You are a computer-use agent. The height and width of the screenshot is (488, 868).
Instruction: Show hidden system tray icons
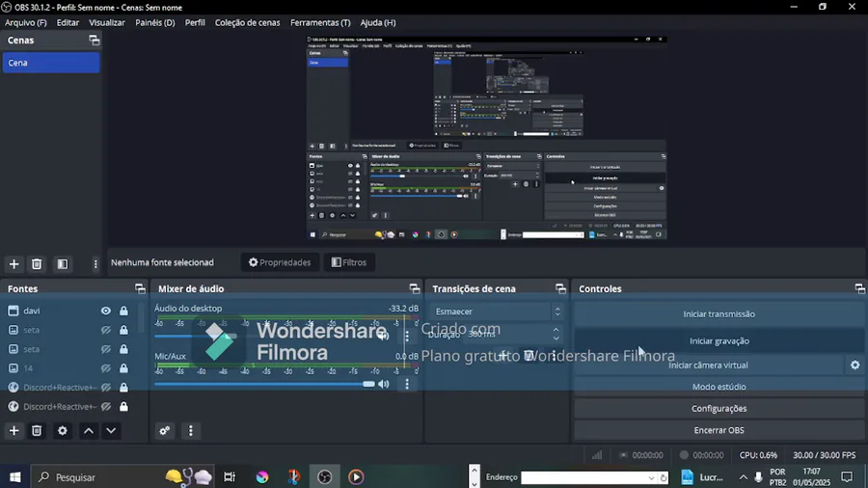pos(743,477)
